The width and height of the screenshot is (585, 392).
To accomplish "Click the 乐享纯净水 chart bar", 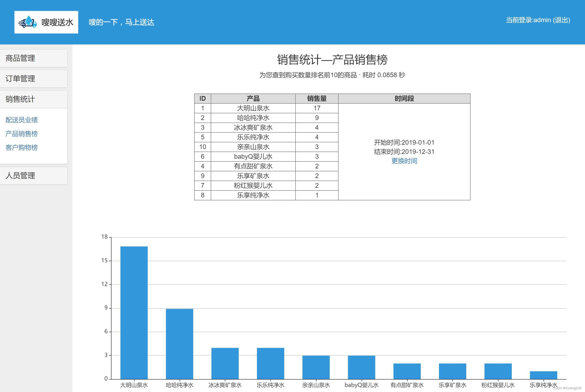I will click(544, 375).
